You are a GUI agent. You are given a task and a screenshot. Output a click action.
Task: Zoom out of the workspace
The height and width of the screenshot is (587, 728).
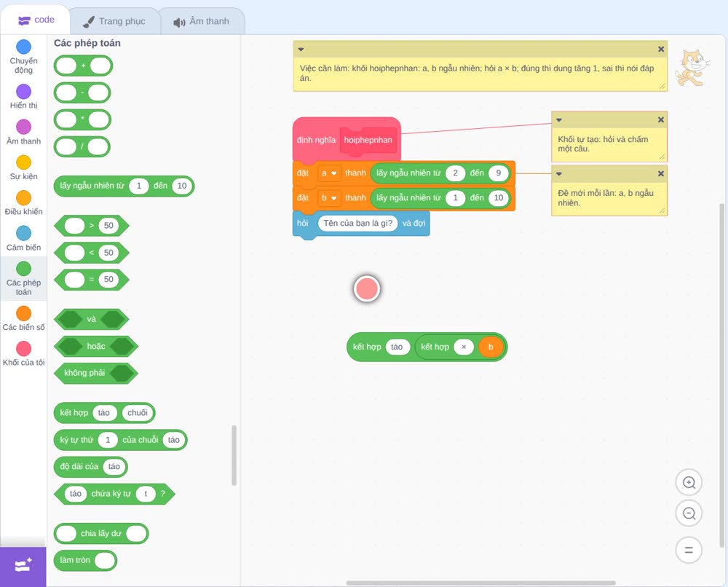pos(689,513)
